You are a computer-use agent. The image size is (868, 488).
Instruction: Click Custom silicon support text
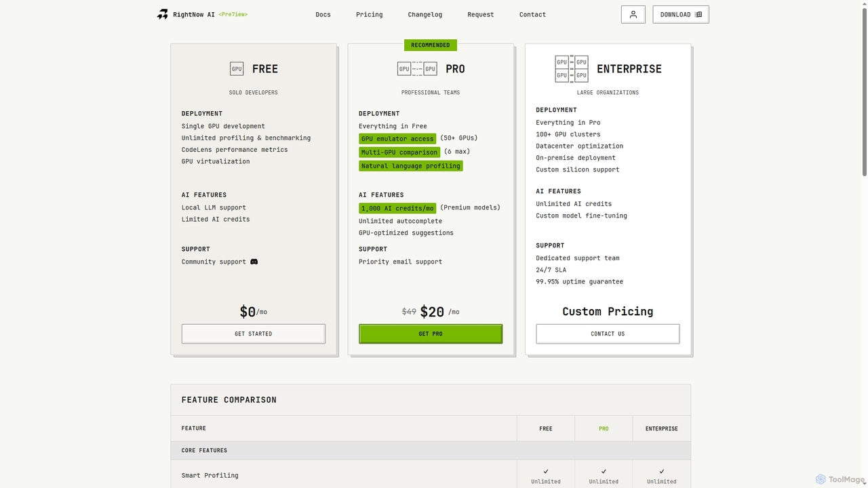tap(578, 169)
